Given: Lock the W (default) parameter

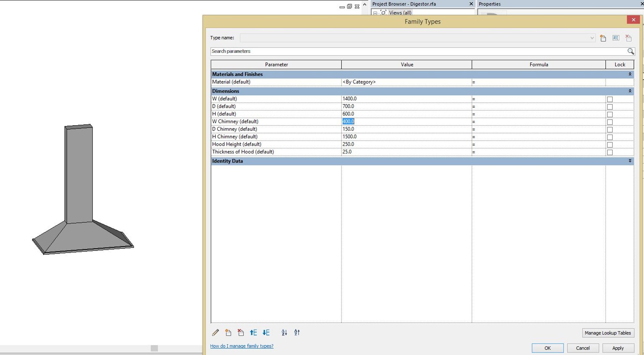Looking at the screenshot, I should pyautogui.click(x=610, y=99).
